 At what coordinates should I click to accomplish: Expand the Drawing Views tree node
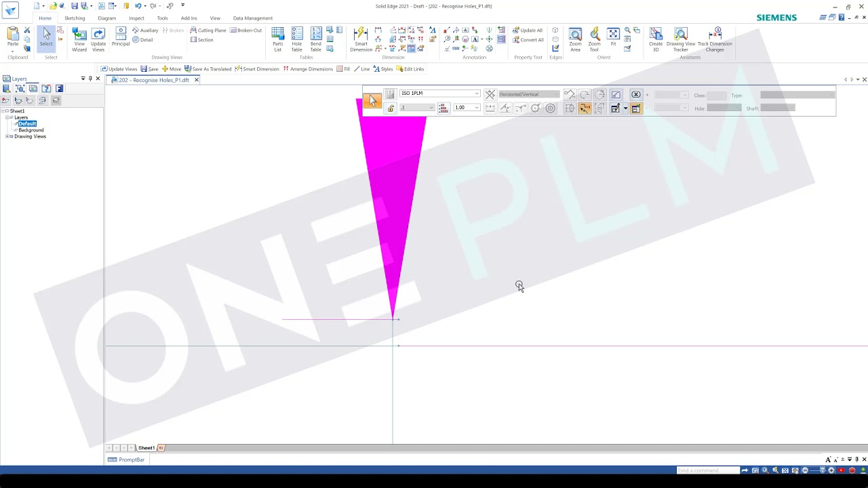tap(7, 136)
